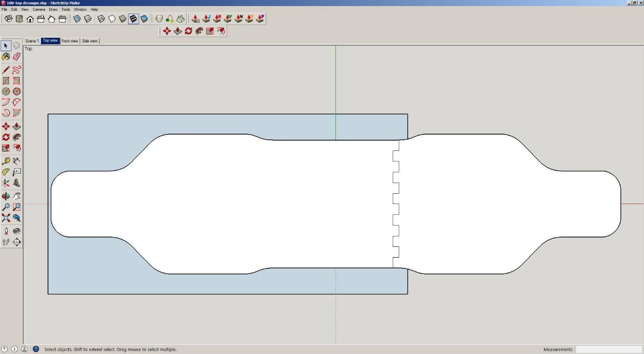The width and height of the screenshot is (644, 354).
Task: Click the red J plugin toolbar icon
Action: pyautogui.click(x=206, y=19)
